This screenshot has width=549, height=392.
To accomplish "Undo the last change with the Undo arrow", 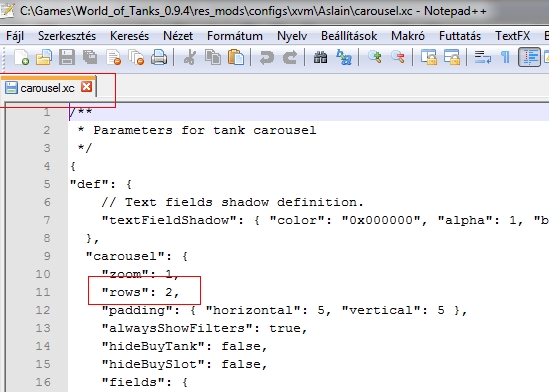I will click(x=266, y=57).
